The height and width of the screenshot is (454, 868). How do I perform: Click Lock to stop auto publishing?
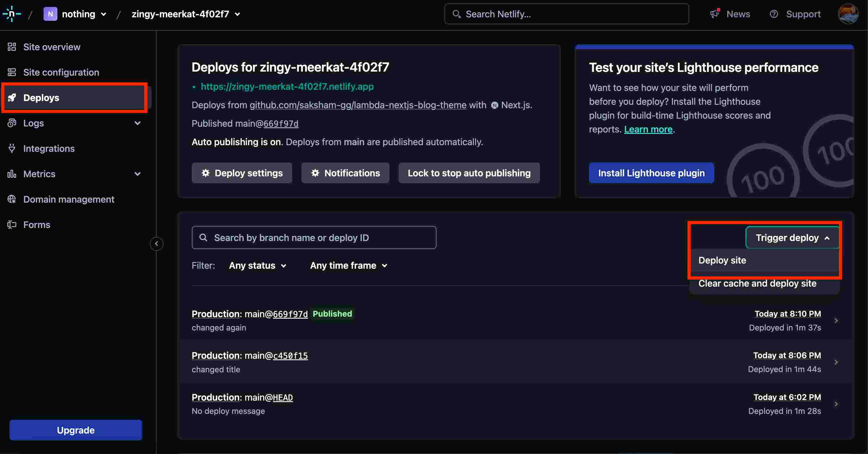click(x=469, y=173)
